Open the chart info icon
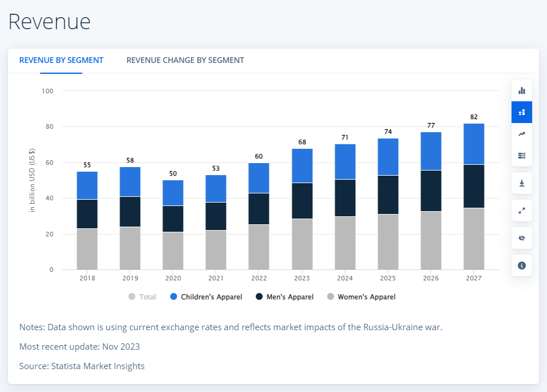547x392 pixels. [521, 266]
